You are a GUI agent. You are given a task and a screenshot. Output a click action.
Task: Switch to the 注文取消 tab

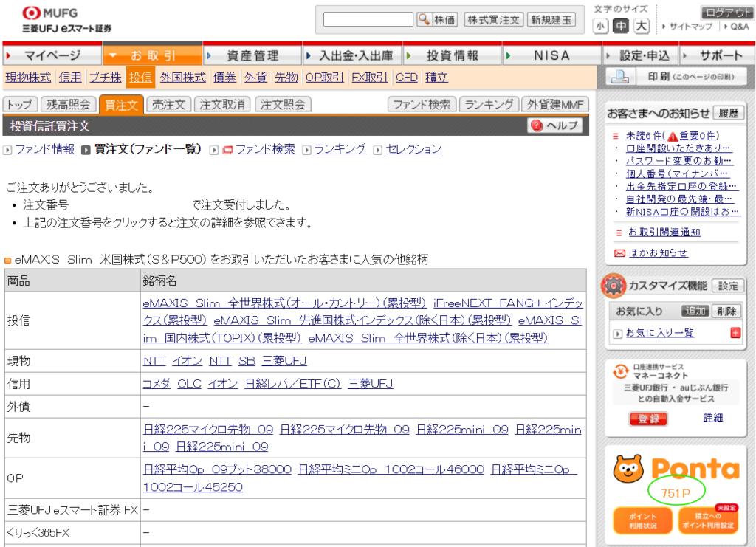(x=222, y=104)
